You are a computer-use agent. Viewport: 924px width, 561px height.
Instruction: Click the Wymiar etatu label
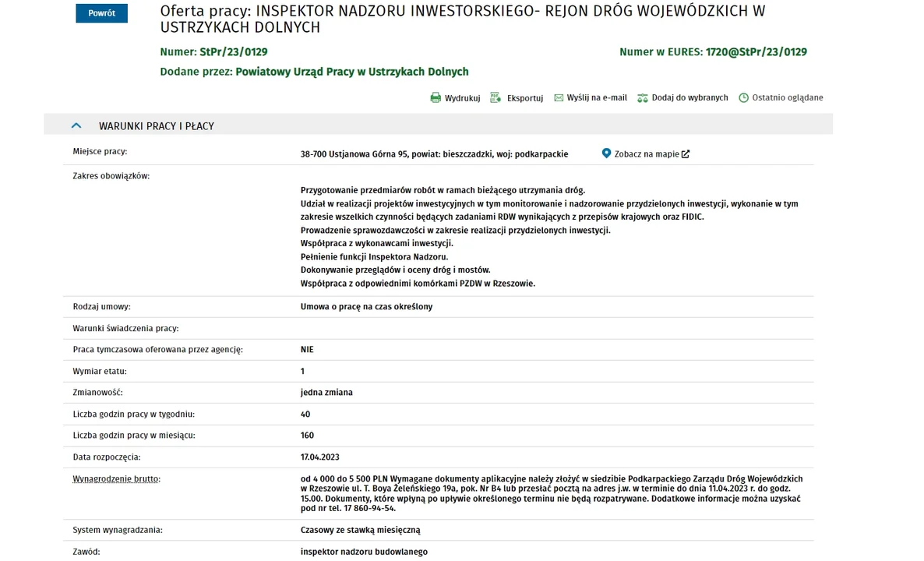(x=100, y=371)
